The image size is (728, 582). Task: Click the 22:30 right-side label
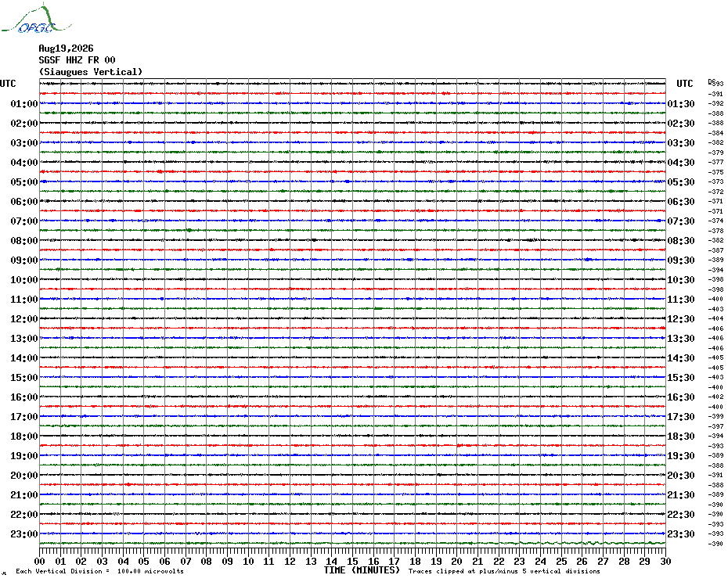pyautogui.click(x=681, y=514)
